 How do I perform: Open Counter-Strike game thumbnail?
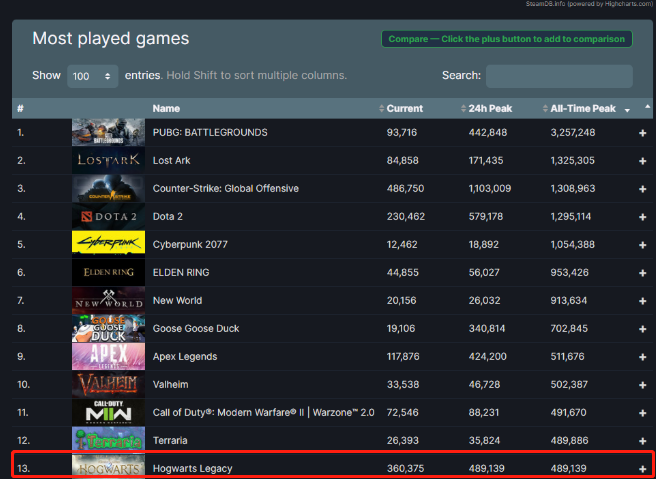click(108, 188)
